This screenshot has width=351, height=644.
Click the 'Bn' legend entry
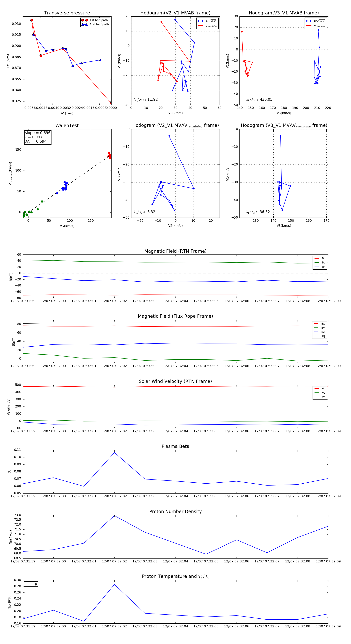(320, 267)
